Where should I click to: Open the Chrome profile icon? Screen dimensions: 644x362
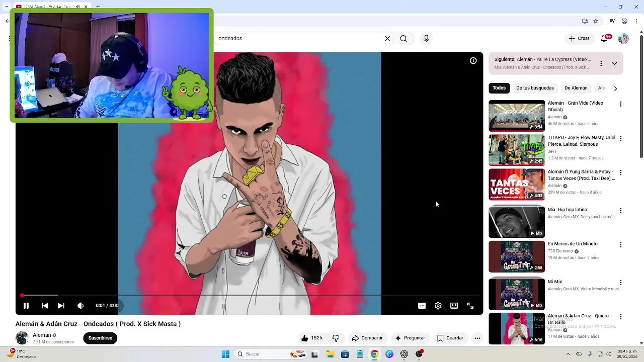coord(624,21)
